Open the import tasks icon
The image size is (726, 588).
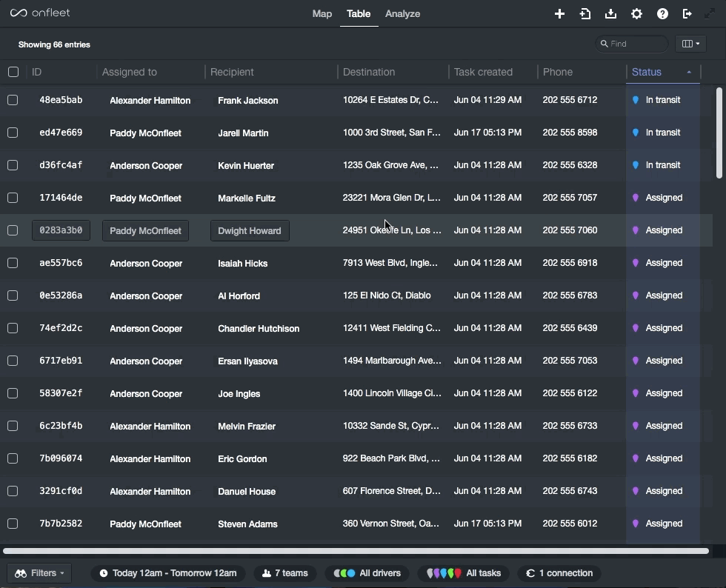click(585, 14)
